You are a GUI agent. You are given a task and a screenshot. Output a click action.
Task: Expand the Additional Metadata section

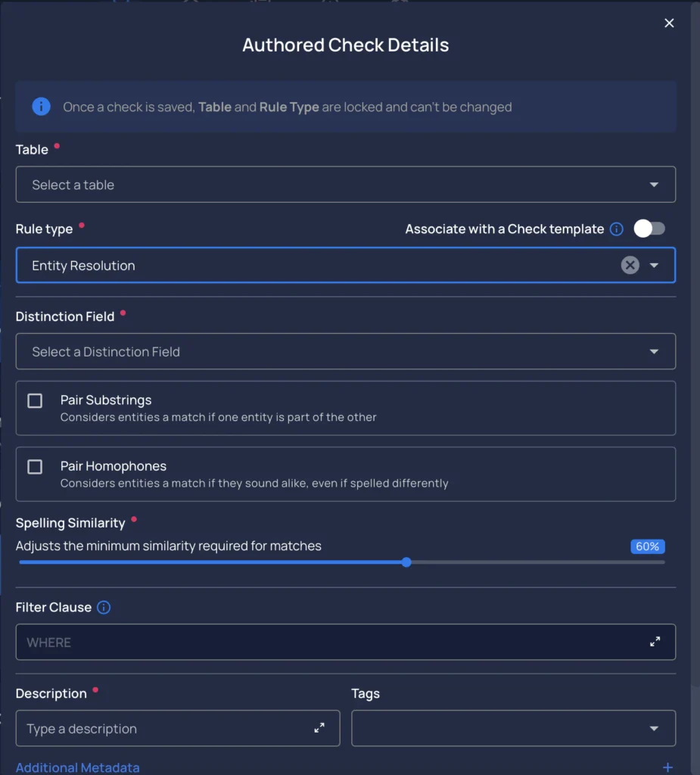(x=78, y=767)
